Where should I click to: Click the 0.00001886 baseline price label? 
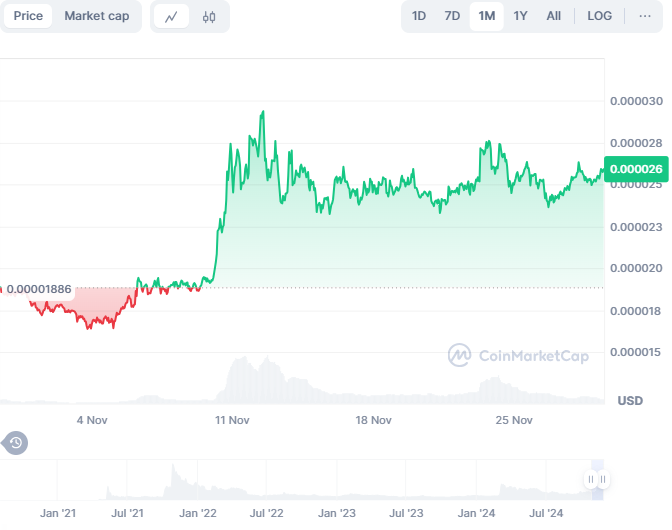click(x=40, y=289)
